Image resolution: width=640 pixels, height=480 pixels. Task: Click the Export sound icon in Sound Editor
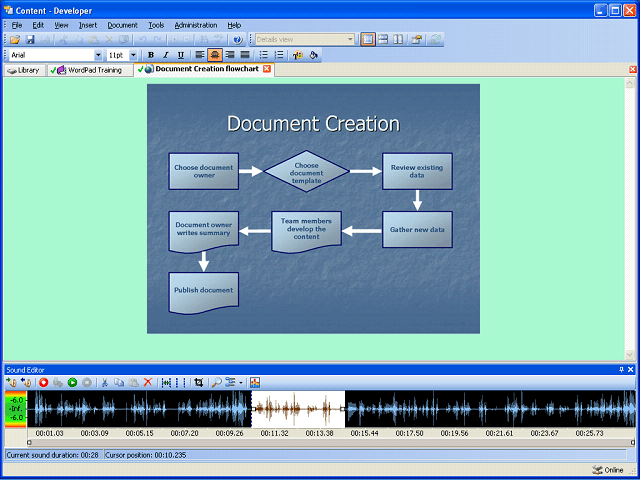[26, 382]
